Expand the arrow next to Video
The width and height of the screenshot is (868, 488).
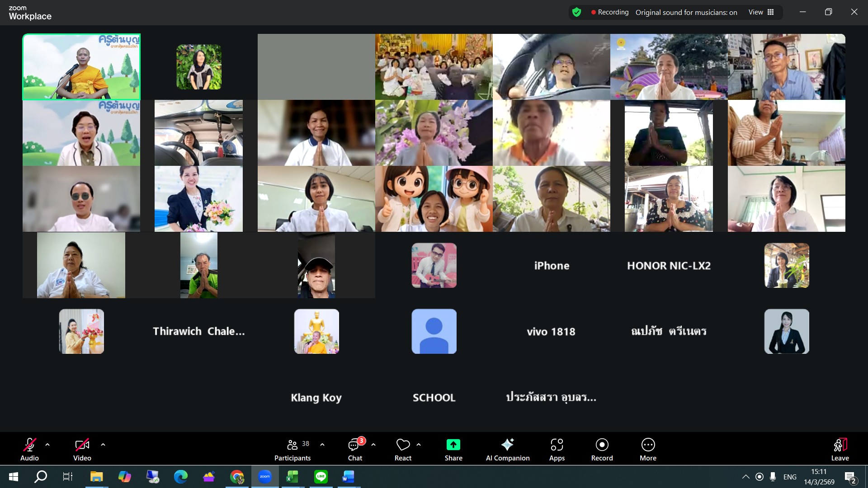click(103, 445)
